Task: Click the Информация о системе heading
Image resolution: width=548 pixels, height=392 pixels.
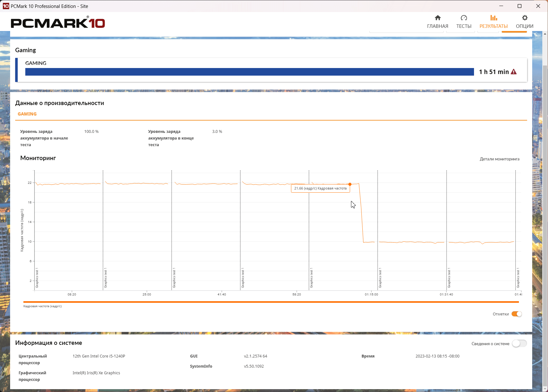Action: 49,343
